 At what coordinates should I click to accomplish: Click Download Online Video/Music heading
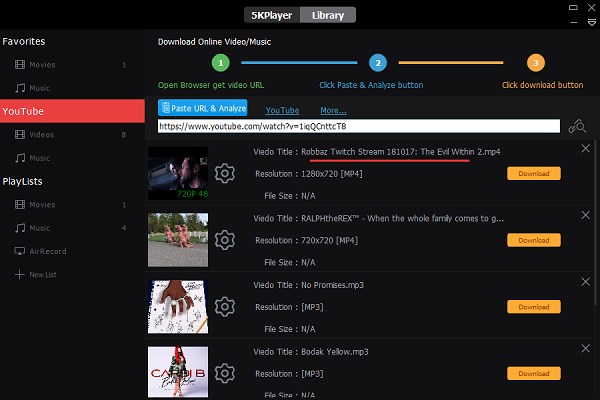click(x=215, y=42)
